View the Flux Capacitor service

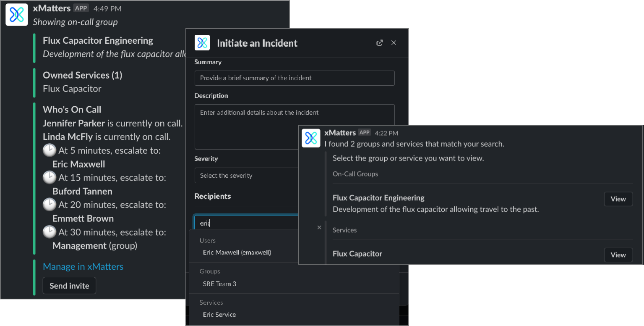click(618, 255)
